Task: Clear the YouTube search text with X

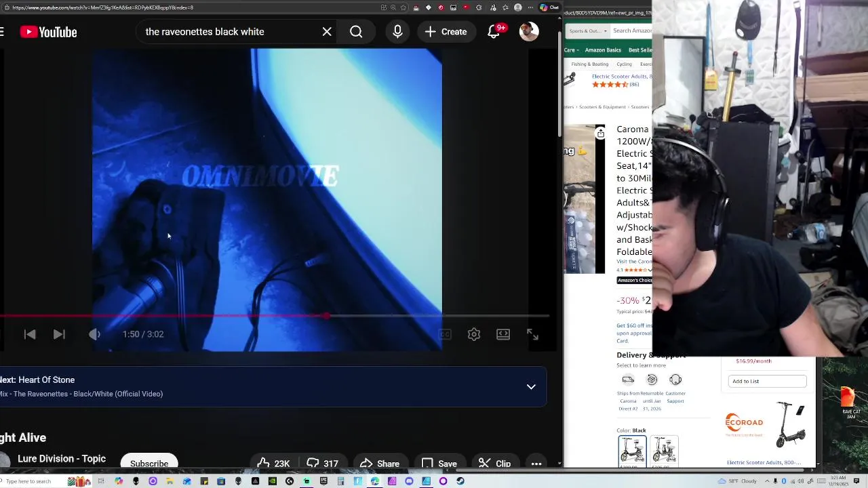Action: [x=327, y=32]
